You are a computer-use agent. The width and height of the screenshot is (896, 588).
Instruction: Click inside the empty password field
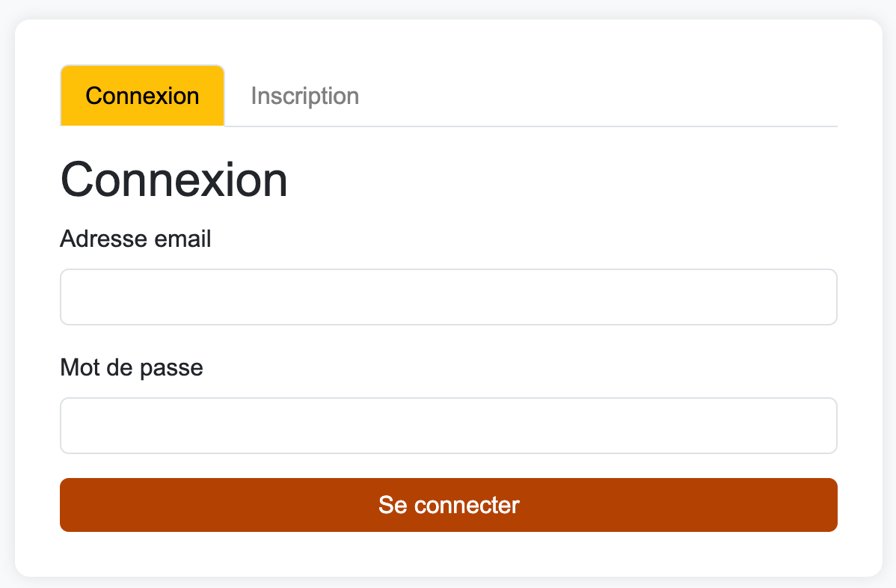pyautogui.click(x=448, y=425)
